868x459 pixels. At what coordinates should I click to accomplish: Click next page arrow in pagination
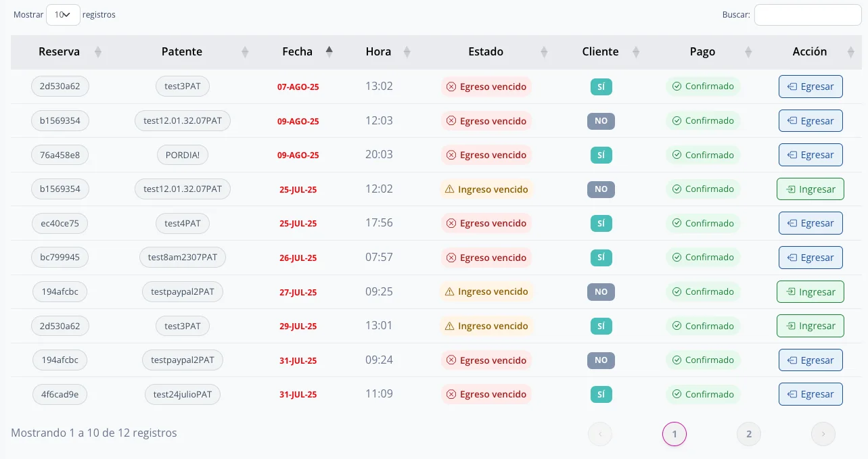(823, 434)
